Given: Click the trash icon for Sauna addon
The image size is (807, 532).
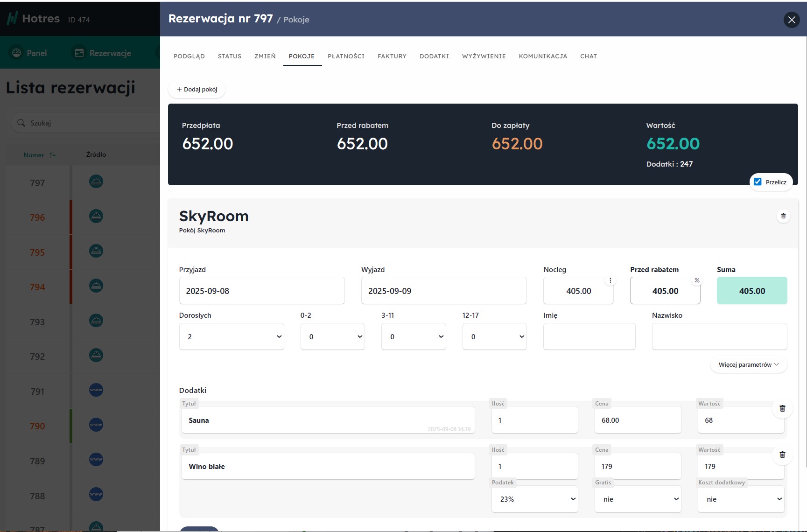Looking at the screenshot, I should [782, 408].
